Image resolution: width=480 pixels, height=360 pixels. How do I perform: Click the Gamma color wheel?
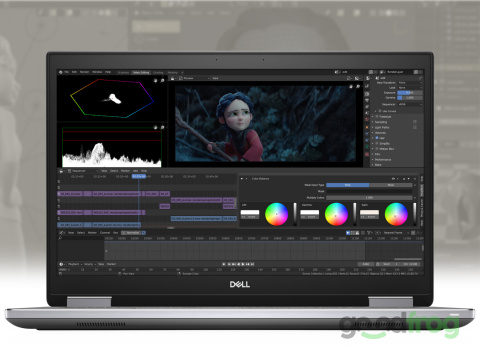point(336,214)
